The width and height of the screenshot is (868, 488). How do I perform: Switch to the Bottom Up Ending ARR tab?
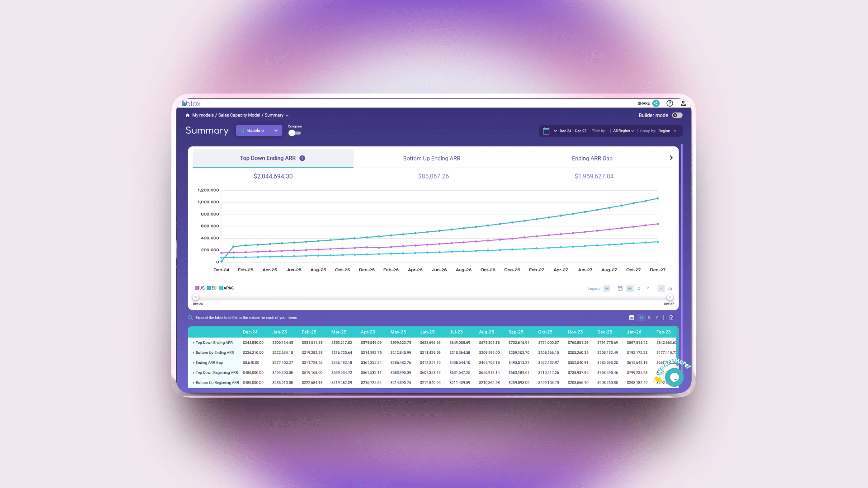(431, 159)
